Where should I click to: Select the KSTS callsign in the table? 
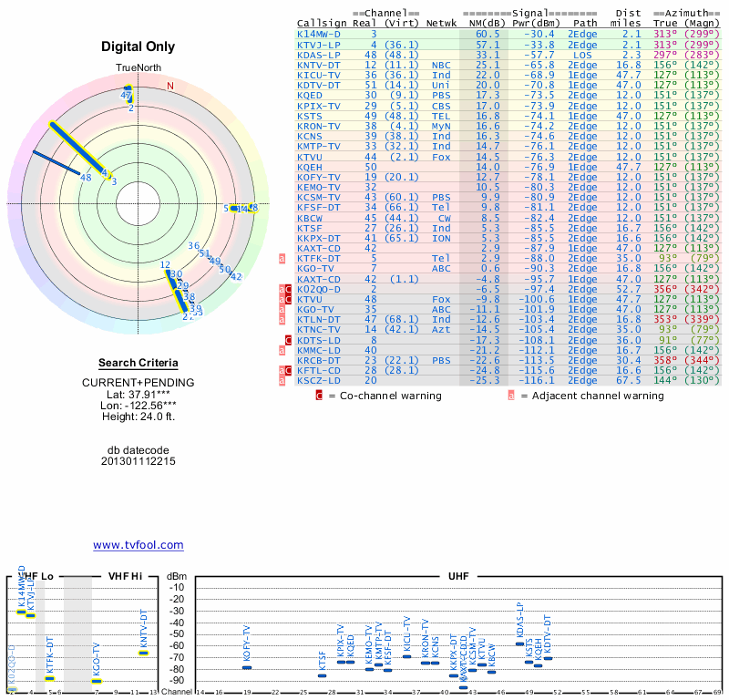click(x=310, y=117)
